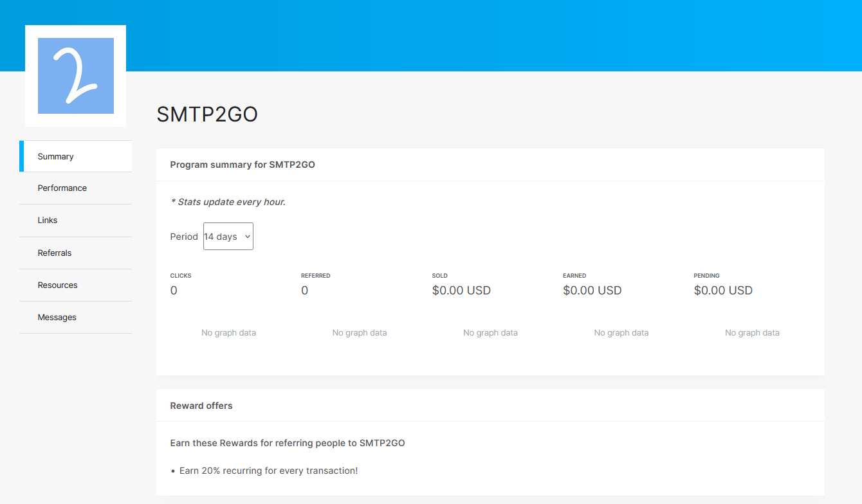This screenshot has height=504, width=862.
Task: Click "Earn these Rewards for referring people" text
Action: [x=288, y=443]
